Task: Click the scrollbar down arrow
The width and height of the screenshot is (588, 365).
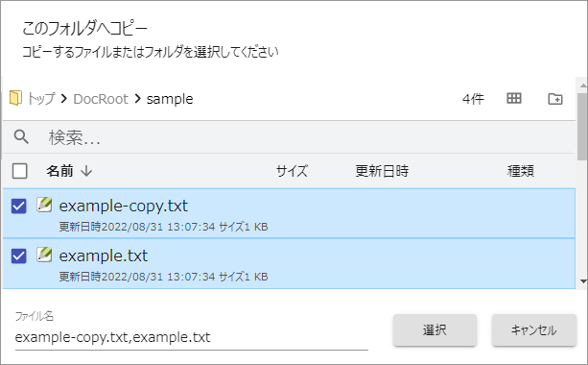Action: [x=583, y=280]
